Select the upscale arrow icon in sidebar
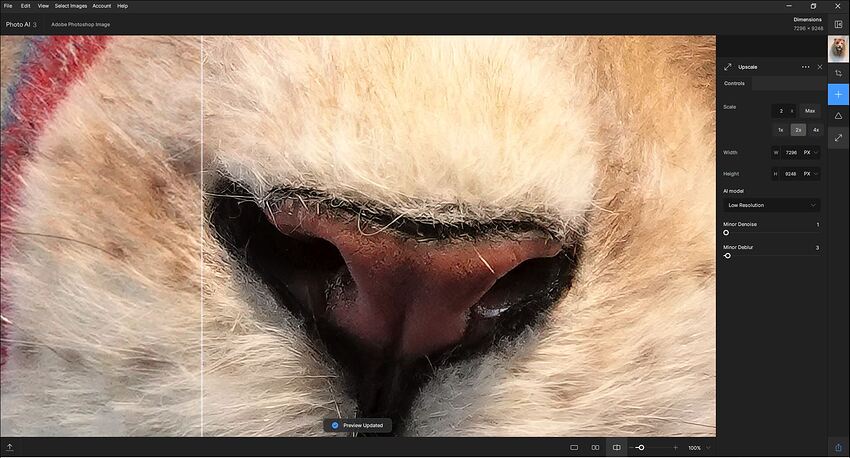This screenshot has width=850, height=458. (x=838, y=138)
